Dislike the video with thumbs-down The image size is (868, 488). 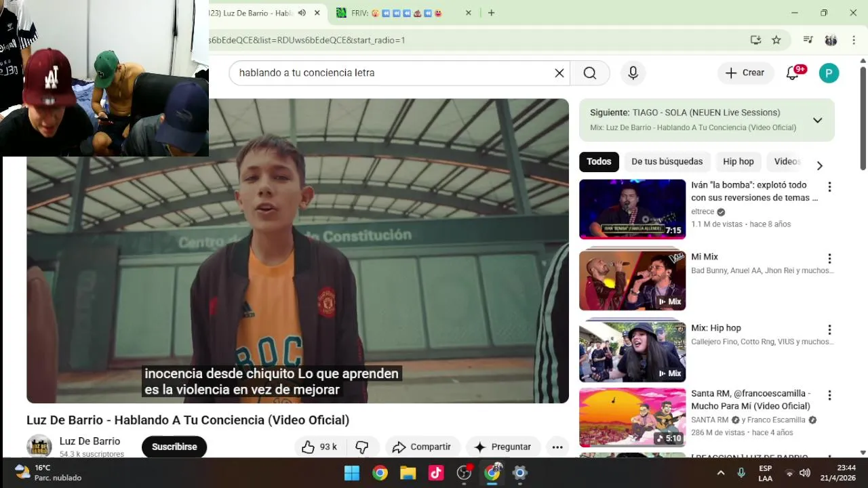(362, 447)
